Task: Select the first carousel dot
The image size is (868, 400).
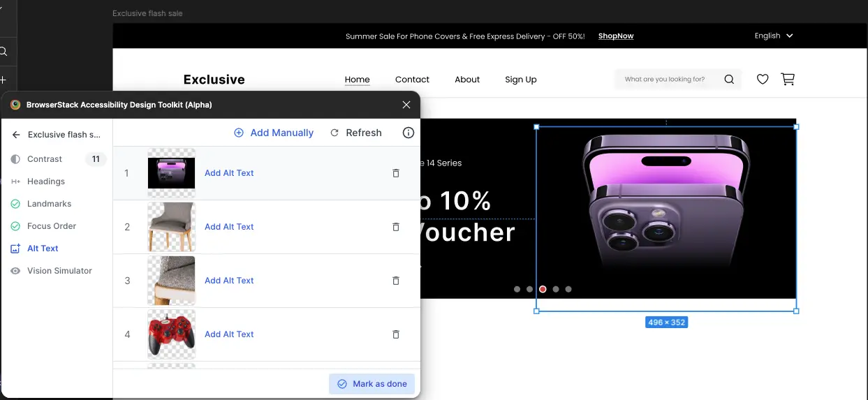Action: click(517, 289)
